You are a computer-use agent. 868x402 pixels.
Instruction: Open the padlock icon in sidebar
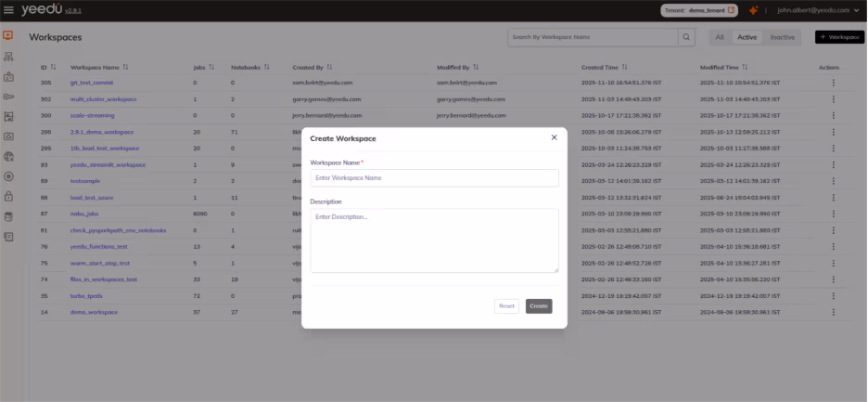click(8, 196)
